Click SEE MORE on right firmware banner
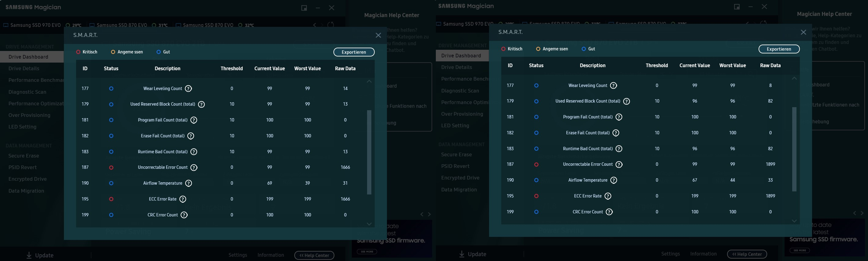 coord(800,250)
